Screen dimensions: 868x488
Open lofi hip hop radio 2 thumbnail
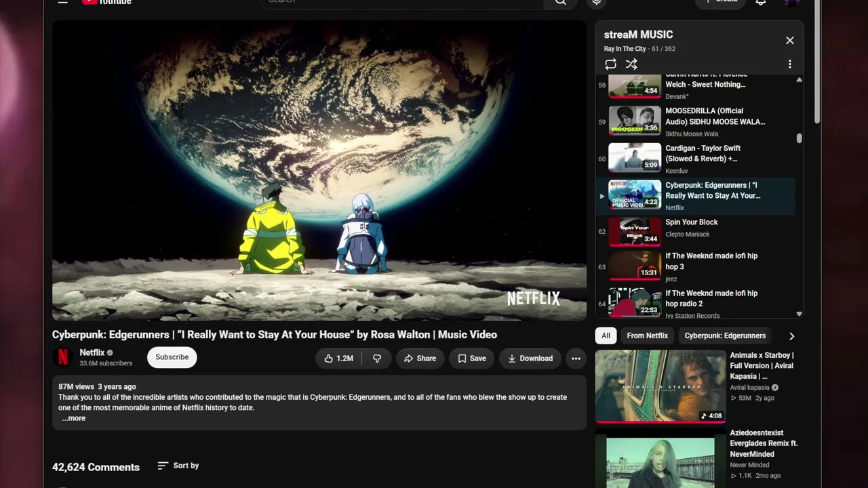pyautogui.click(x=635, y=302)
